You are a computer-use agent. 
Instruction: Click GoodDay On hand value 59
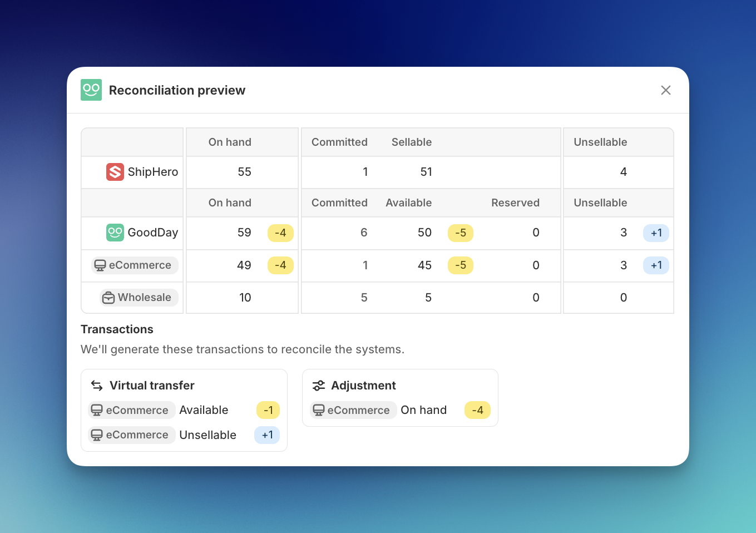click(244, 233)
